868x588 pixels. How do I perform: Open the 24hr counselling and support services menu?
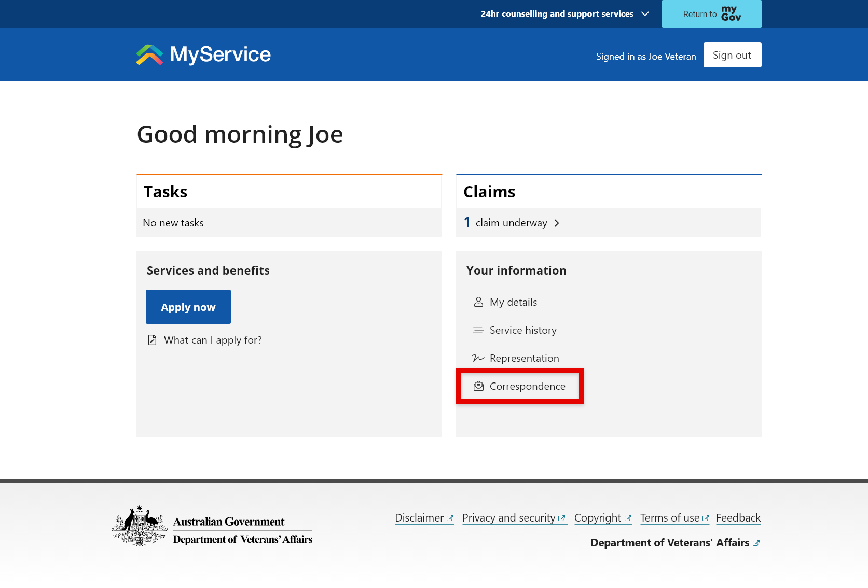click(x=564, y=14)
